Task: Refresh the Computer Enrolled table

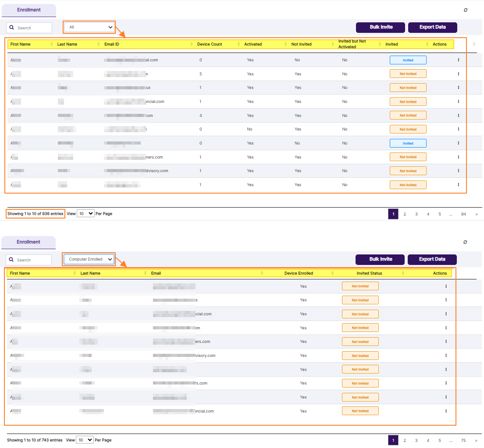Action: [x=465, y=242]
